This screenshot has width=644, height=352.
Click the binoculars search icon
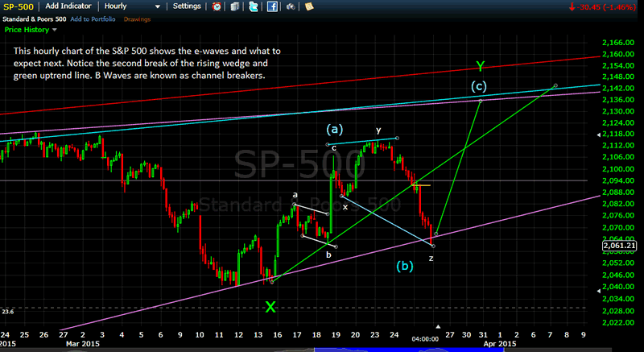click(x=291, y=6)
